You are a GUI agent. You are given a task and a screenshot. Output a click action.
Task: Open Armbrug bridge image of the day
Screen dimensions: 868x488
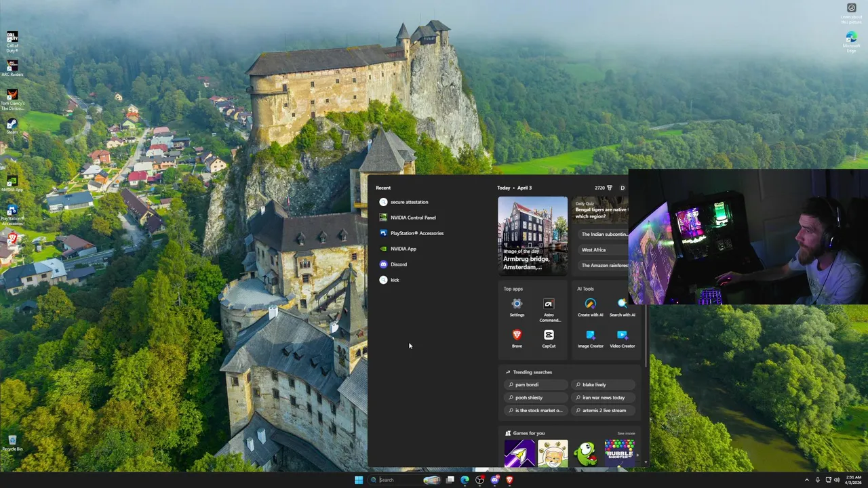click(532, 235)
